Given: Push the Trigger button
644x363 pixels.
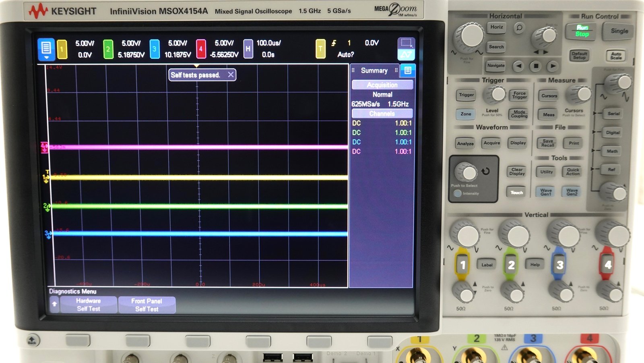Looking at the screenshot, I should pyautogui.click(x=466, y=95).
